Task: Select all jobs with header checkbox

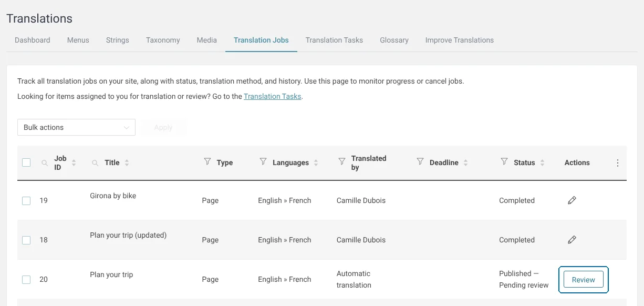Action: 26,162
